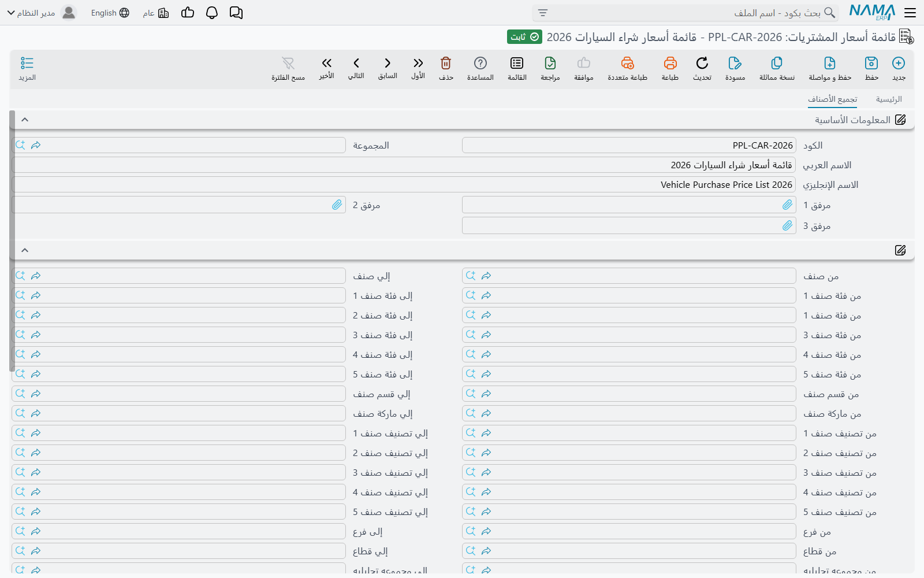Click the New (جديد) toolbar icon
This screenshot has width=924, height=578.
tap(899, 63)
